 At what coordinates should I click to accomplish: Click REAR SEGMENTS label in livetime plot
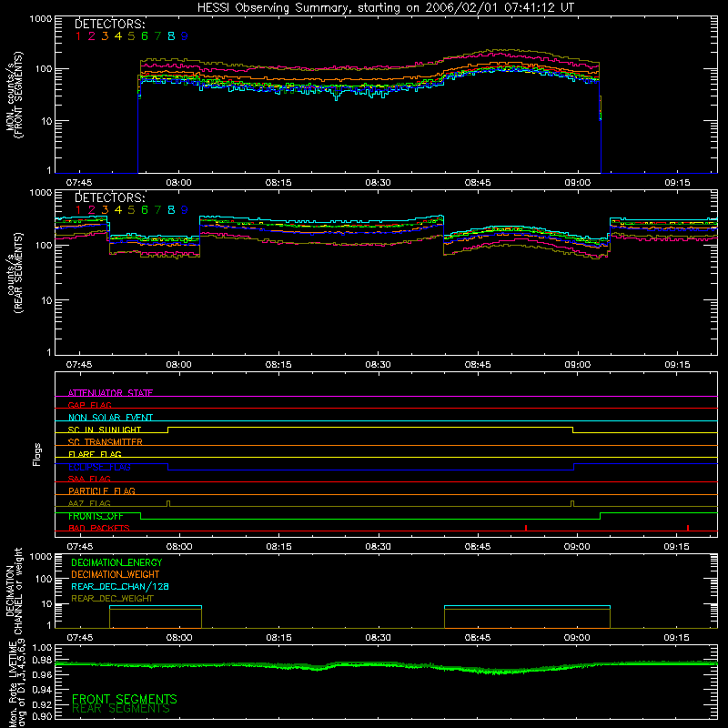click(121, 709)
